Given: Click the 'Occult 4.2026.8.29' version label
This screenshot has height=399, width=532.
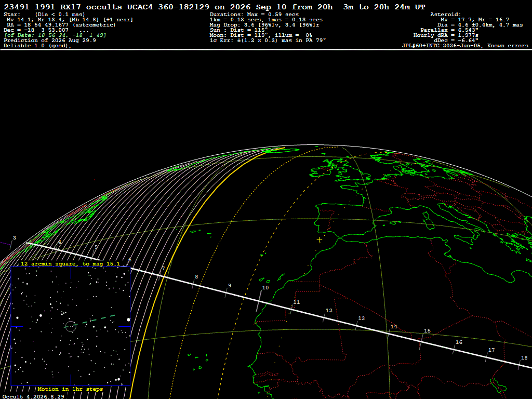Looking at the screenshot, I should pyautogui.click(x=33, y=396).
